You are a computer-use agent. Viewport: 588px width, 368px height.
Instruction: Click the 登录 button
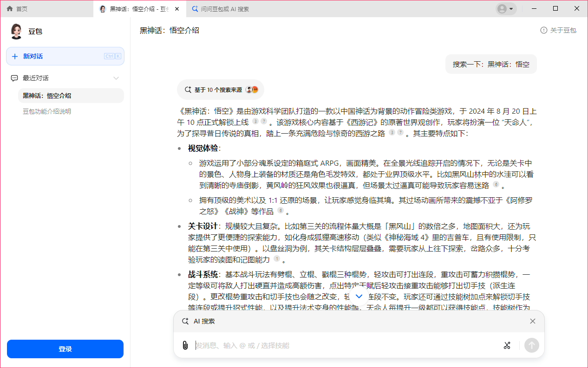[65, 349]
